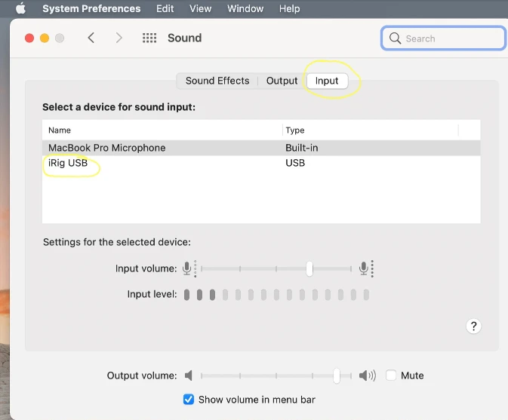Enable the Mute checkbox

pos(391,376)
